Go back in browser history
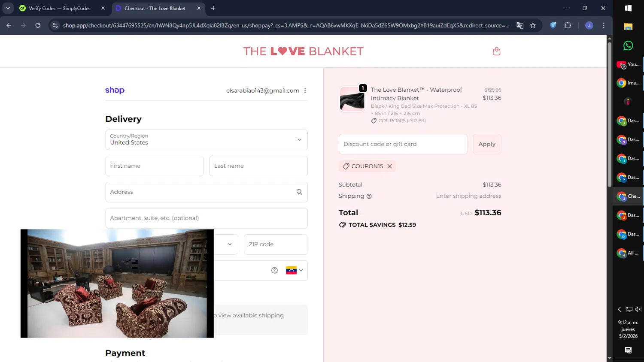Screen dimensions: 644x362 (9, 25)
